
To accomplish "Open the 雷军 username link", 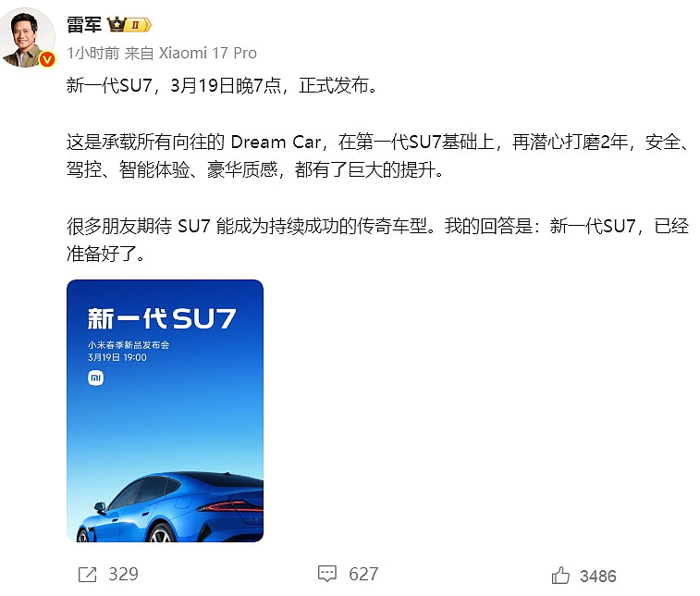I will pos(84,25).
